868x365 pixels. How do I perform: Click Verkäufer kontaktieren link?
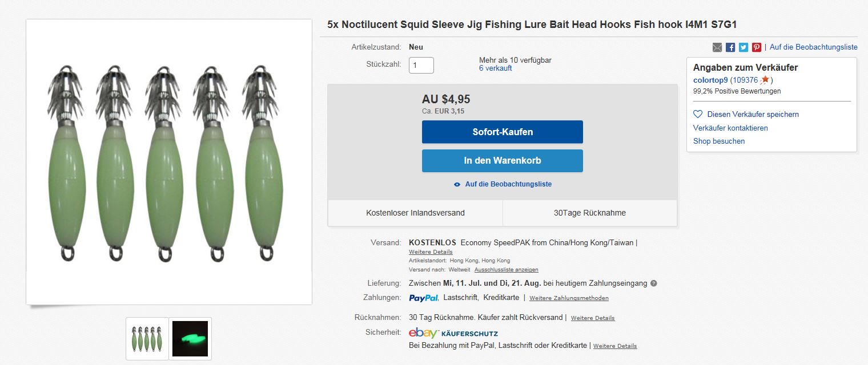[x=730, y=128]
